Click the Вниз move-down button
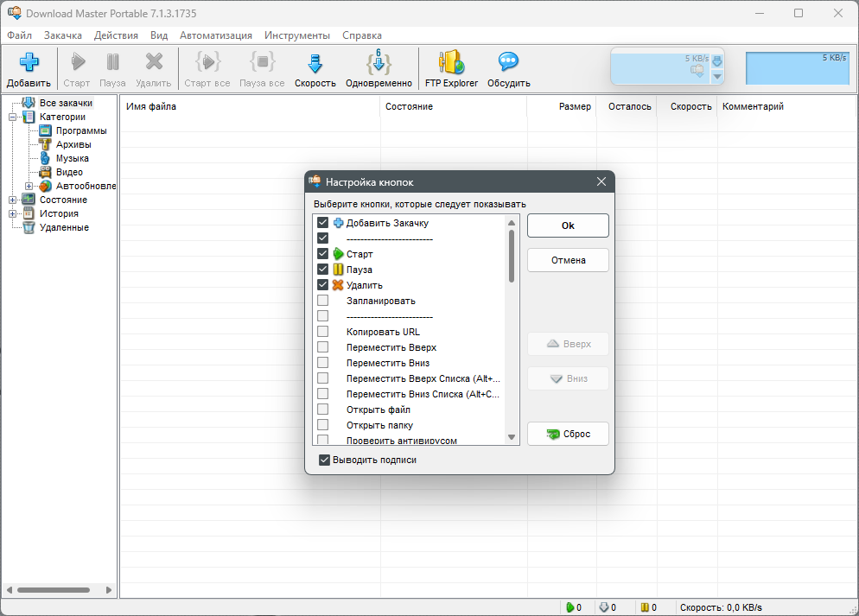 tap(568, 378)
